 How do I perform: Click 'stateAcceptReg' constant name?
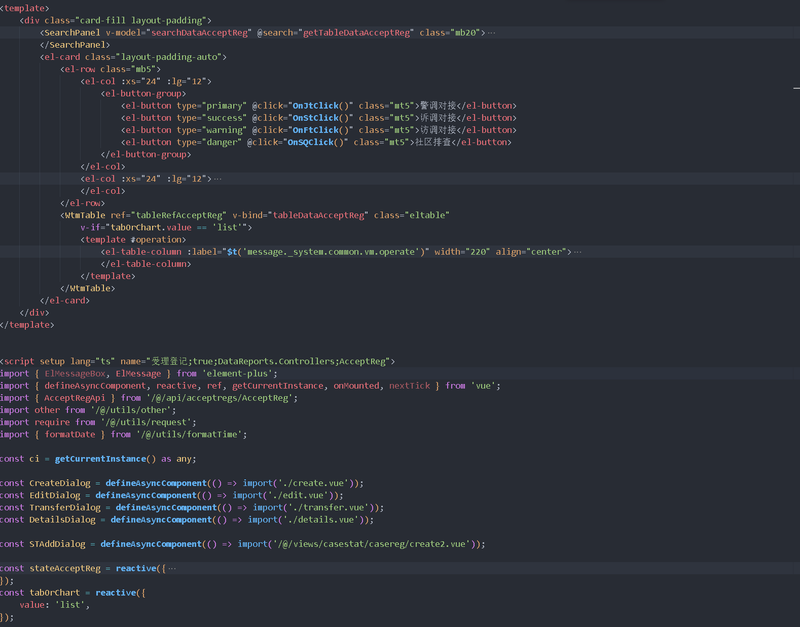(65, 568)
